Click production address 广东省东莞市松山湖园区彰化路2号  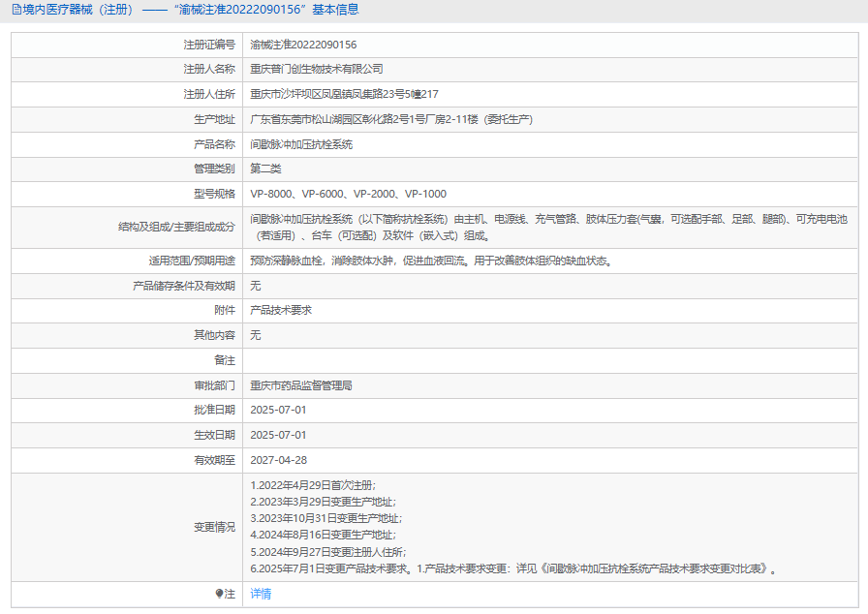click(391, 119)
